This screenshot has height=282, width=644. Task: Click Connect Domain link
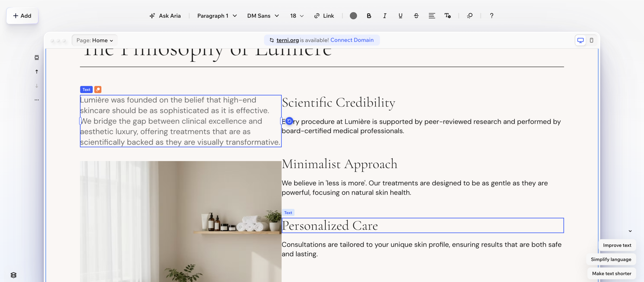tap(352, 40)
